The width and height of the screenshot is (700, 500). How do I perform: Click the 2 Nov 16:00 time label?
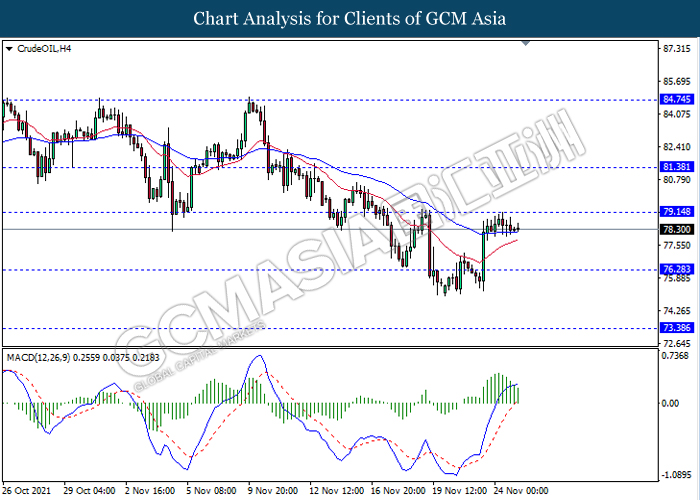pos(150,491)
